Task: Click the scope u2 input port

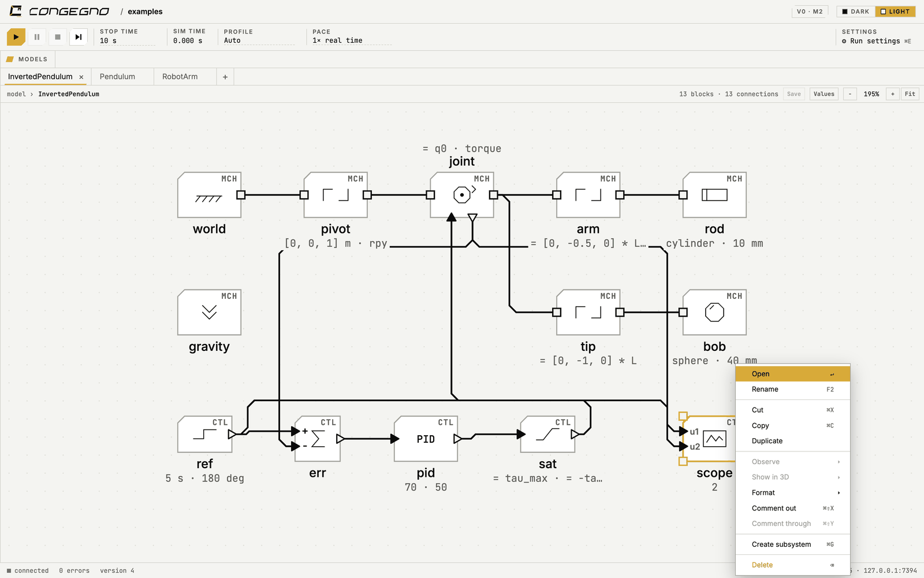Action: click(x=684, y=446)
